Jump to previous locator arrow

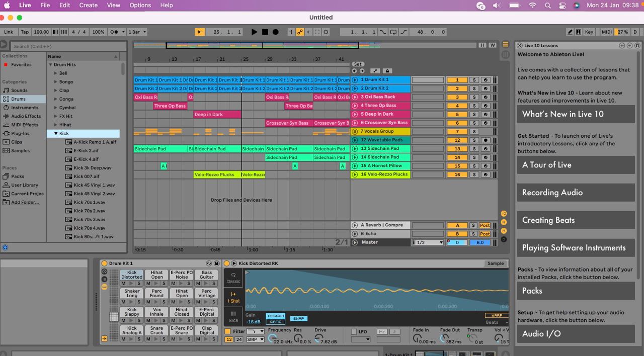(354, 71)
